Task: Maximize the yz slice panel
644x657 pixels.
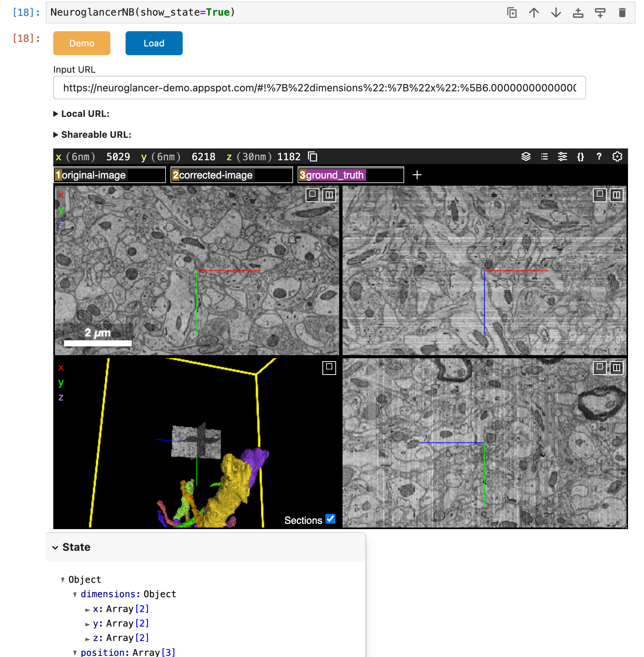Action: [x=600, y=368]
